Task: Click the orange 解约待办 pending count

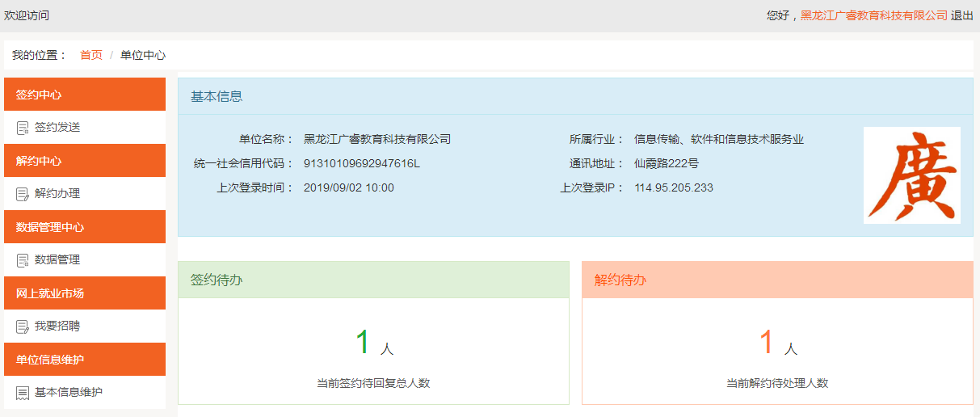Action: click(x=767, y=343)
